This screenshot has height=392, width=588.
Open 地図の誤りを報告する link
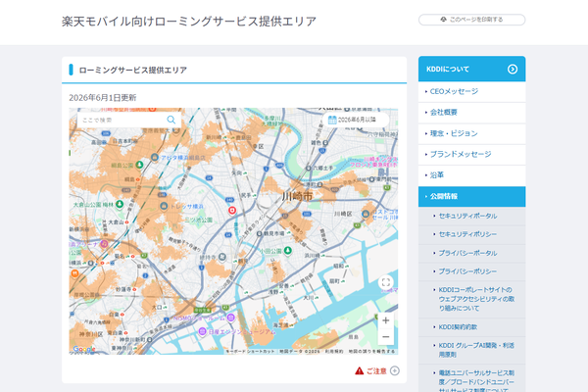[x=371, y=352]
